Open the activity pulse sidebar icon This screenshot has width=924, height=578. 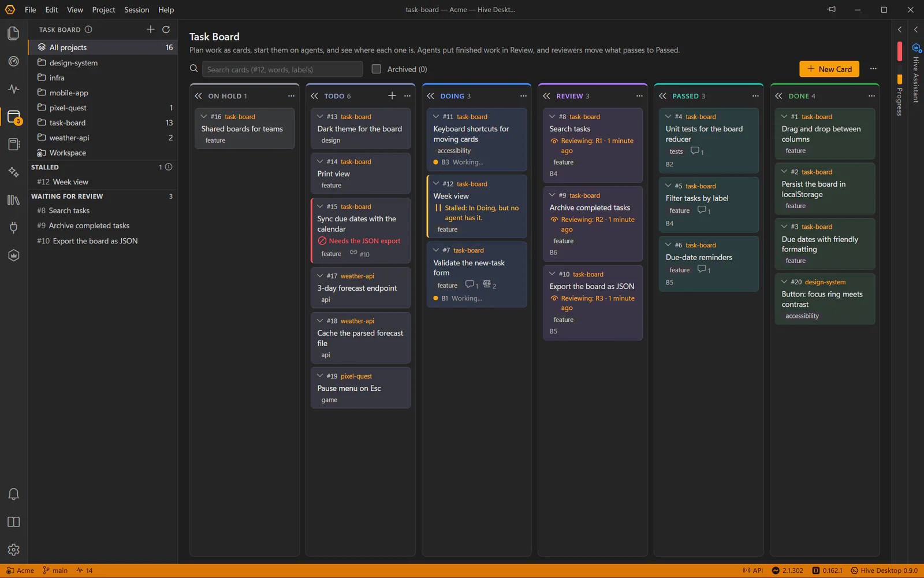(13, 89)
